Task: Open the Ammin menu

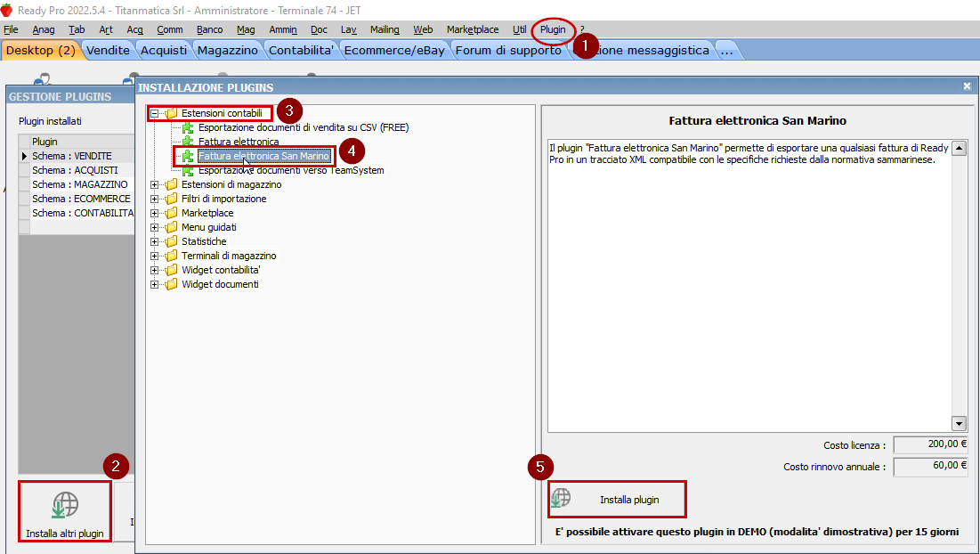Action: point(283,29)
